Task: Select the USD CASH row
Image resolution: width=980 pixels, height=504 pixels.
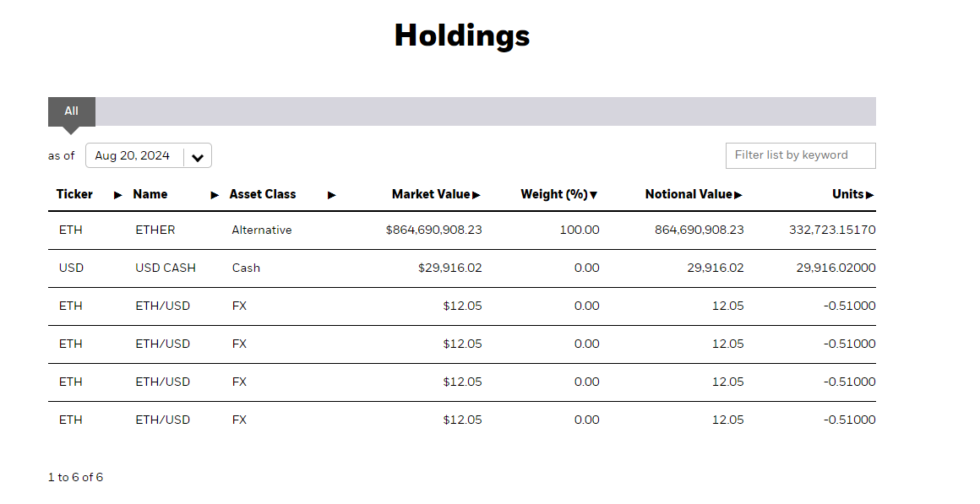Action: tap(462, 268)
